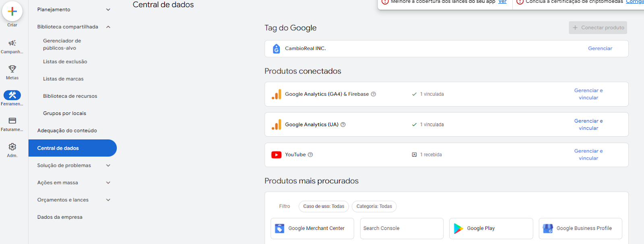Click the '1 vinculada' text in UA row

432,125
